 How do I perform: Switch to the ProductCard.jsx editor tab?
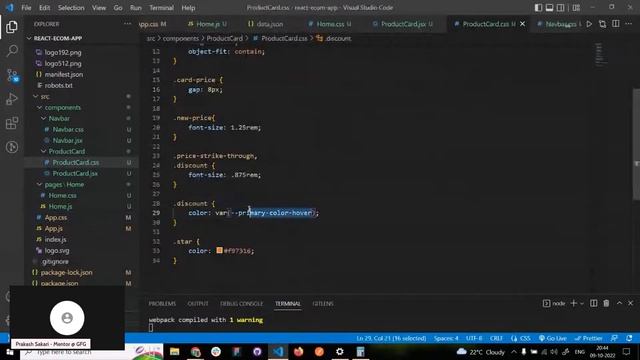(x=402, y=24)
